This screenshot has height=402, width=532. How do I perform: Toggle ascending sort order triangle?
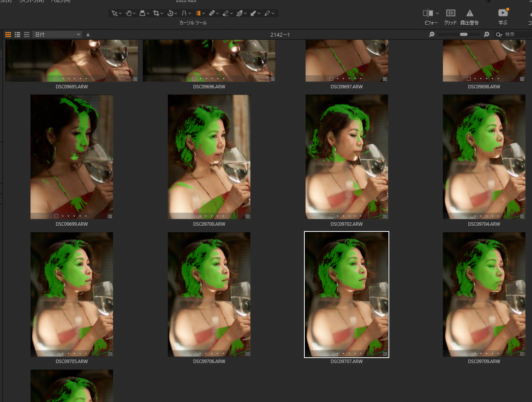(88, 35)
